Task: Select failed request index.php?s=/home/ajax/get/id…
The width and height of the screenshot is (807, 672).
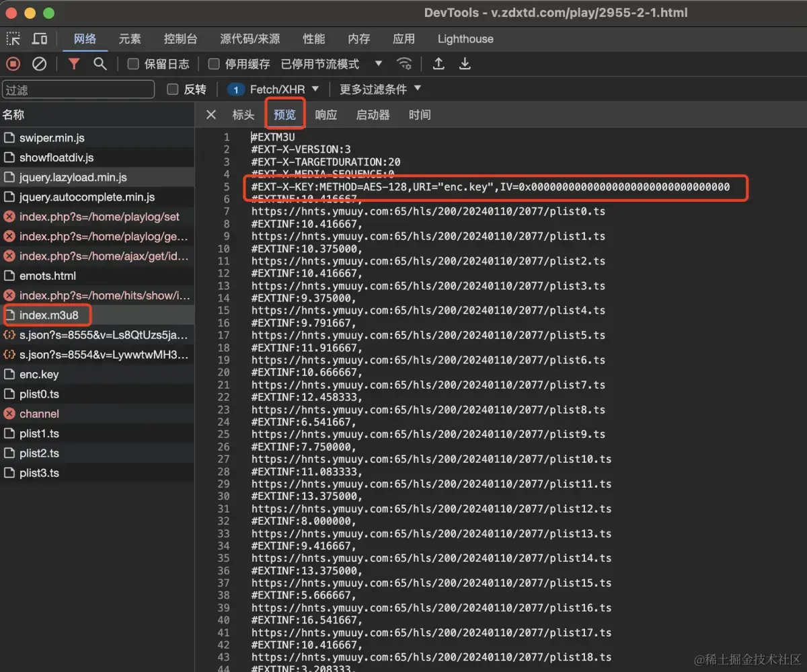Action: [x=97, y=256]
